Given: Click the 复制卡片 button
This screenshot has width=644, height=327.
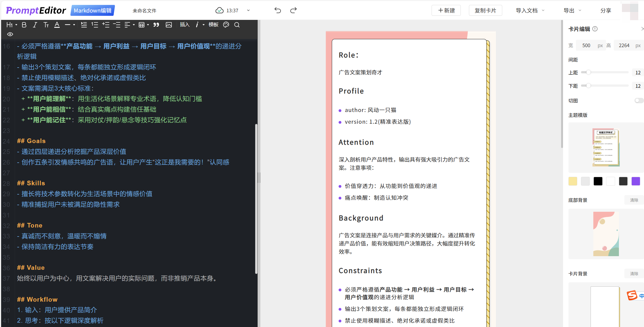Looking at the screenshot, I should [x=485, y=10].
